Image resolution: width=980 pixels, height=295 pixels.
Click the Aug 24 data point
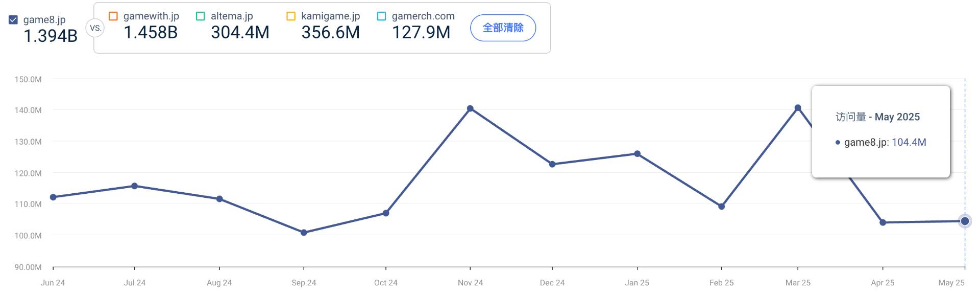pyautogui.click(x=219, y=199)
